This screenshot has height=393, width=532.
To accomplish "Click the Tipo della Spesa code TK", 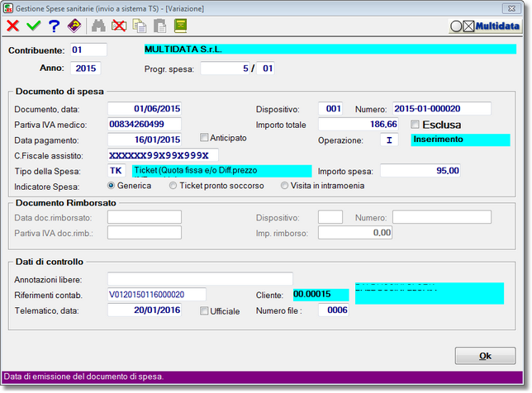I will pos(116,171).
